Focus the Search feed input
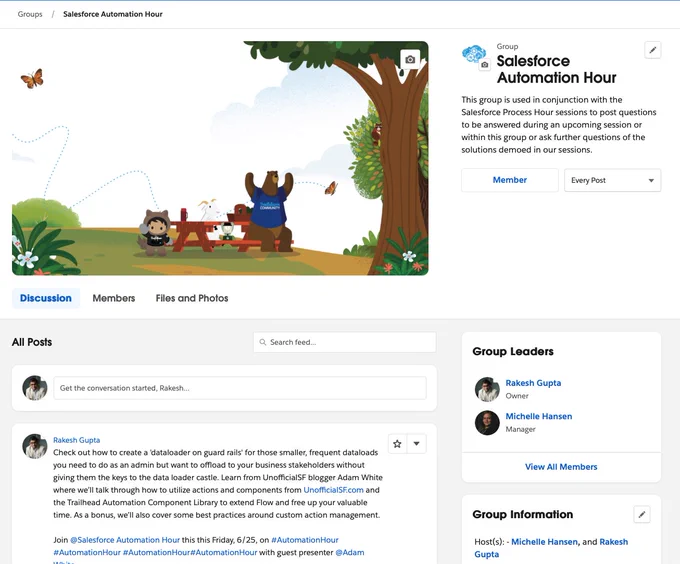The height and width of the screenshot is (564, 680). pos(345,342)
